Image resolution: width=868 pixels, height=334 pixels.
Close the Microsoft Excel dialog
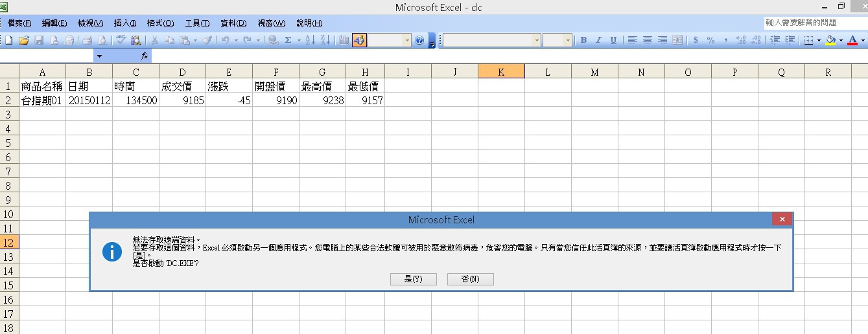(782, 219)
